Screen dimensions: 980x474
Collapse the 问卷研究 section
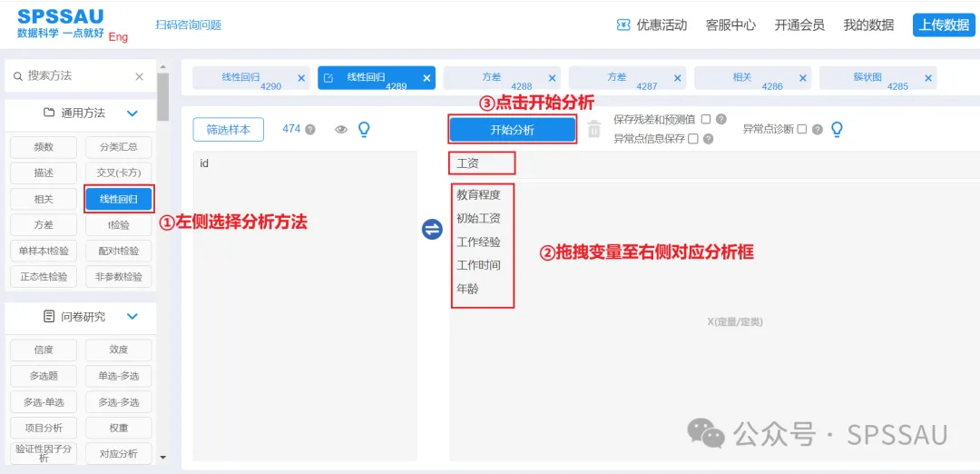(x=132, y=317)
